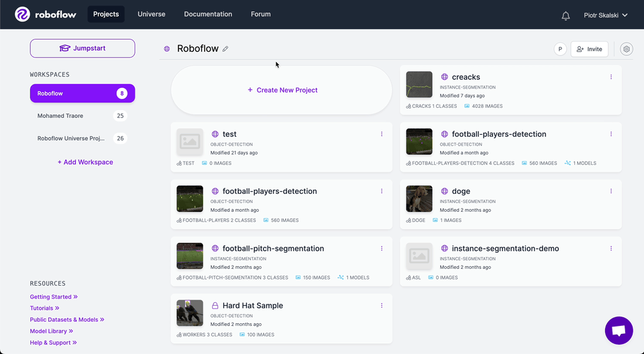
Task: Click the pencil icon to rename workspace
Action: click(x=225, y=49)
